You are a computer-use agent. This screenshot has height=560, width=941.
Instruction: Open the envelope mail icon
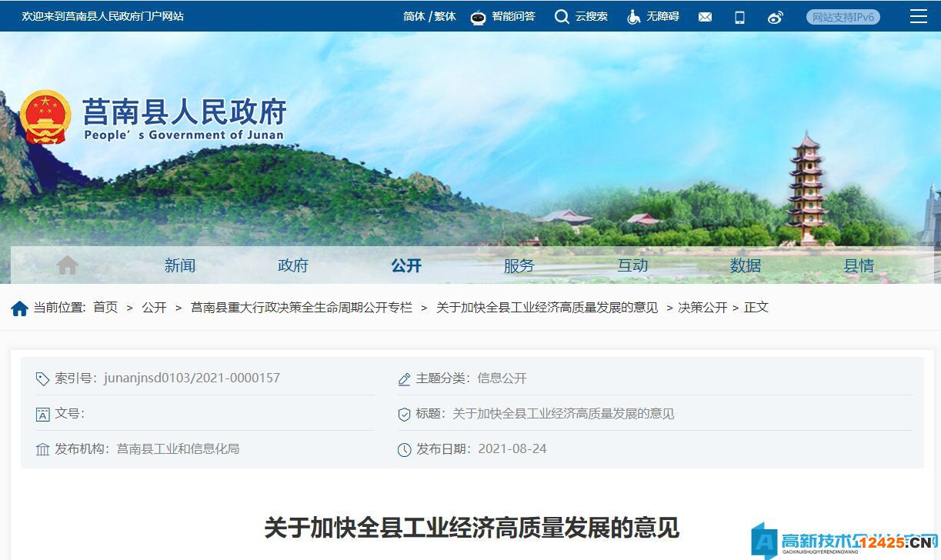tap(705, 17)
